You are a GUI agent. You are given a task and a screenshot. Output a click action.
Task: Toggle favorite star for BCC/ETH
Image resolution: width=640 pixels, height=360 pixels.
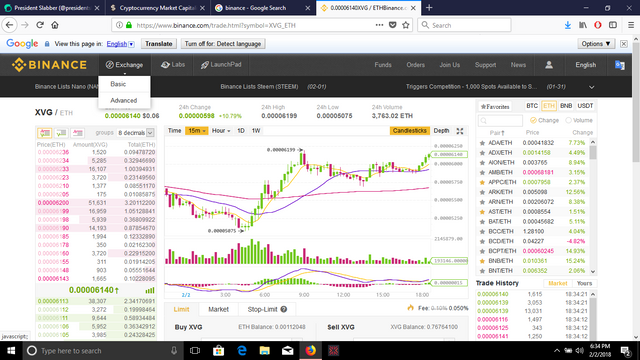(x=482, y=231)
